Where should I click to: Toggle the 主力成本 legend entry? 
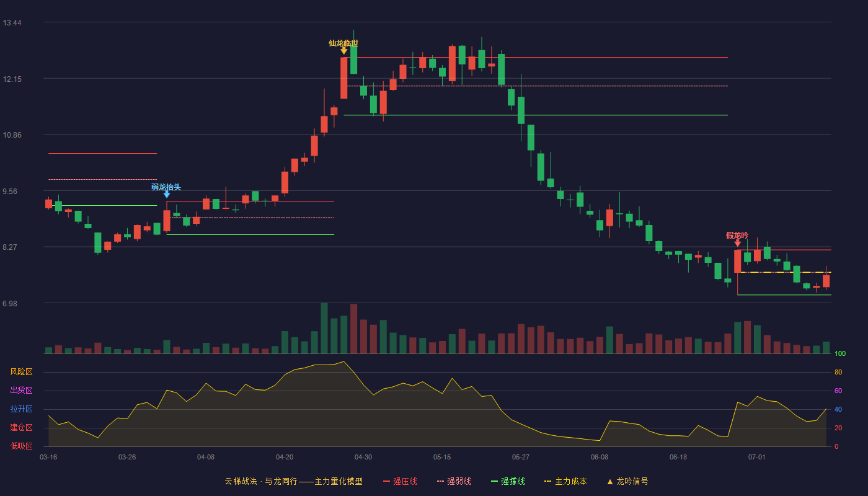click(x=565, y=481)
